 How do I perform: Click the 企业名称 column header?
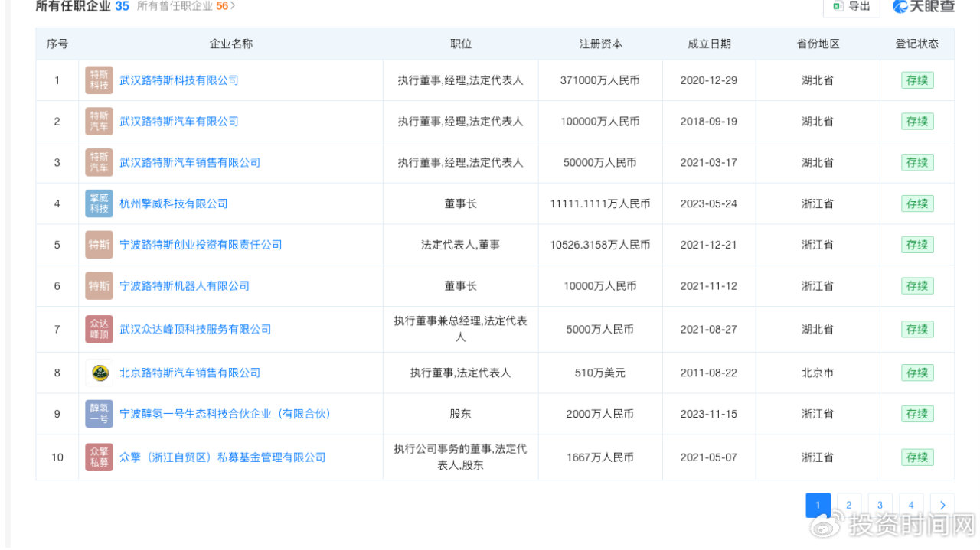pyautogui.click(x=231, y=44)
